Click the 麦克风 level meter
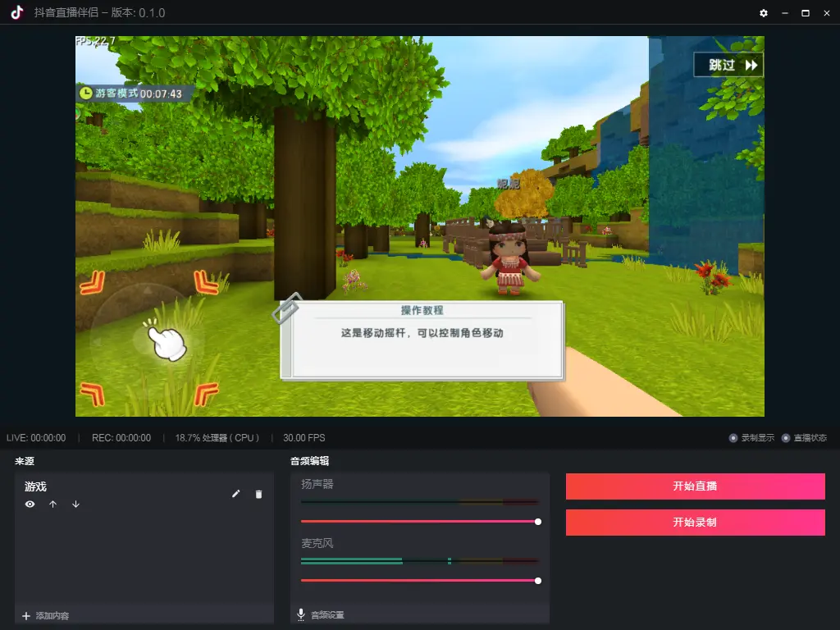This screenshot has height=630, width=840. coord(419,561)
